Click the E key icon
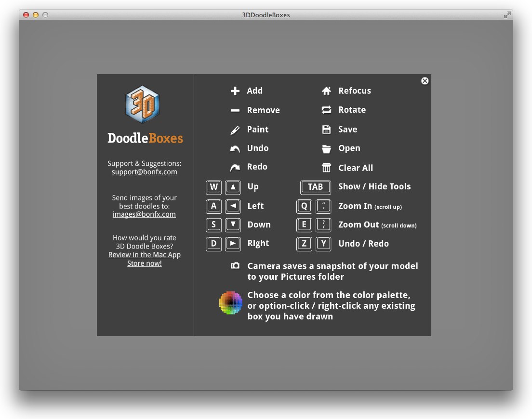 point(304,225)
